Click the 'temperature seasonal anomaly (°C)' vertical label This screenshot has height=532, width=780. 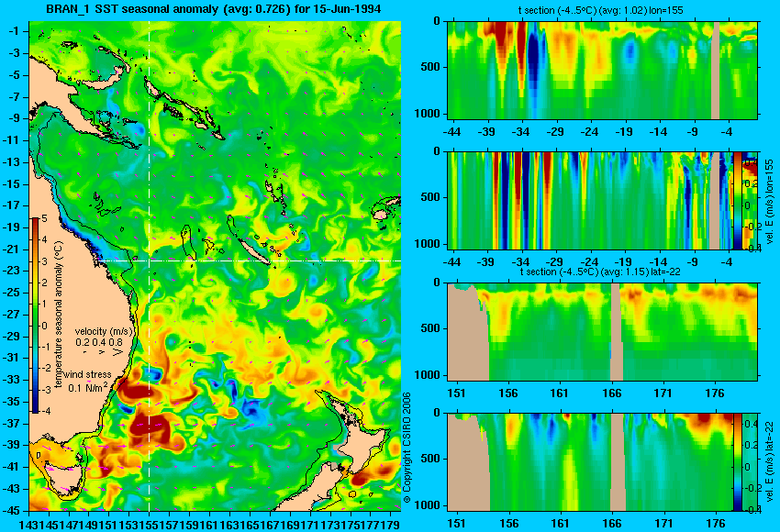pyautogui.click(x=59, y=315)
